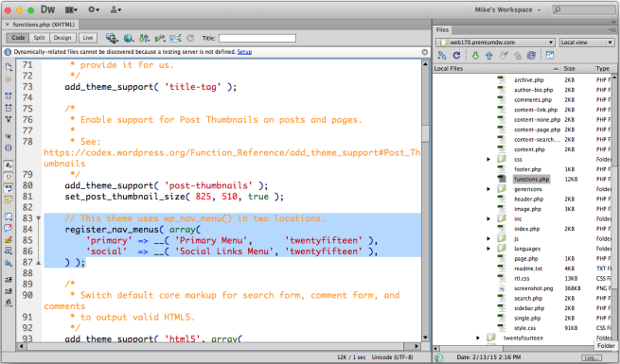Open the Site dropdown in title bar
This screenshot has width=620, height=364.
pos(115,9)
